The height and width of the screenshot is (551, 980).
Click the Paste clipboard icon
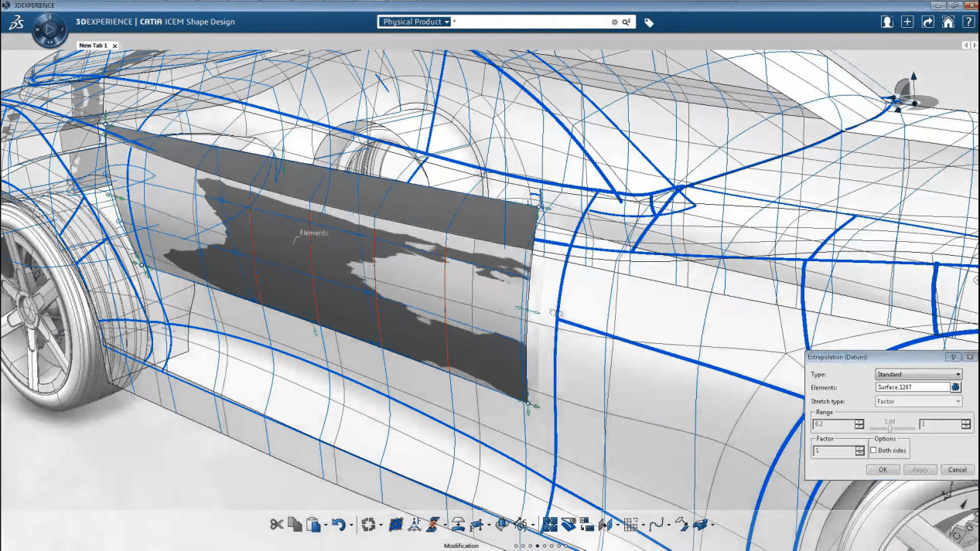[313, 525]
